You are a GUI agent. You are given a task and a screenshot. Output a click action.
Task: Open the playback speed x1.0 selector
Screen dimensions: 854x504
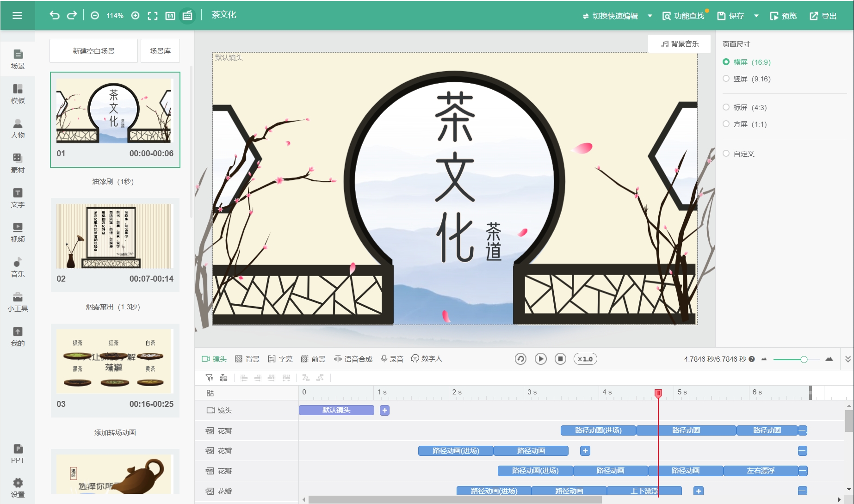click(x=585, y=359)
